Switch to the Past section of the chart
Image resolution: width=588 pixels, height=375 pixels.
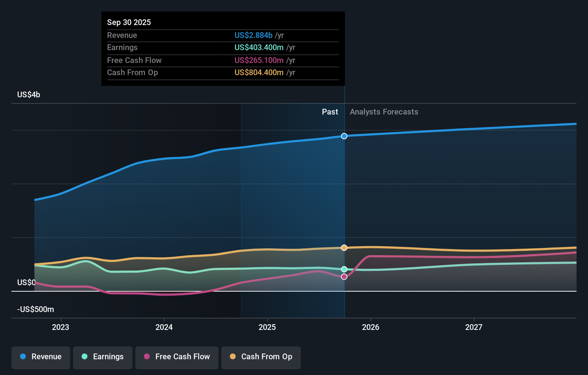330,112
